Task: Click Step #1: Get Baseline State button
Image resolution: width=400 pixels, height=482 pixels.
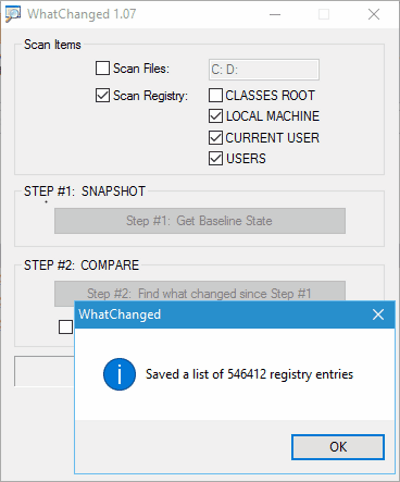Action: [x=200, y=221]
